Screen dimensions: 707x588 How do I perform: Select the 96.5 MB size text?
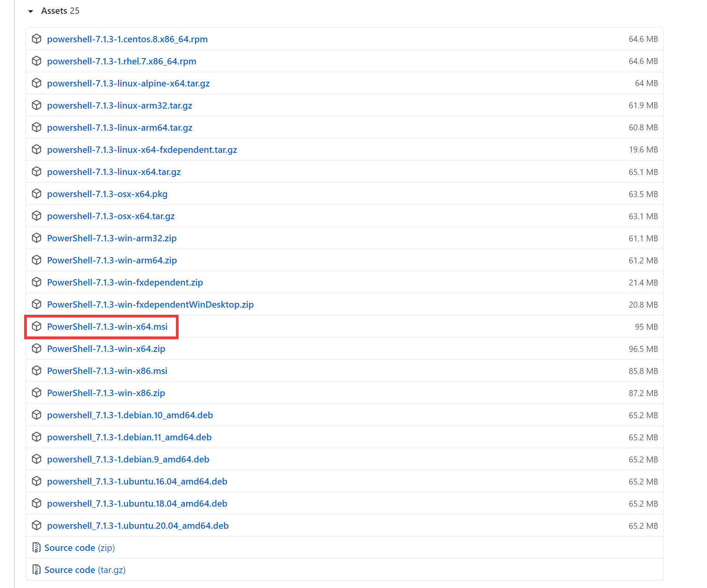coord(643,349)
